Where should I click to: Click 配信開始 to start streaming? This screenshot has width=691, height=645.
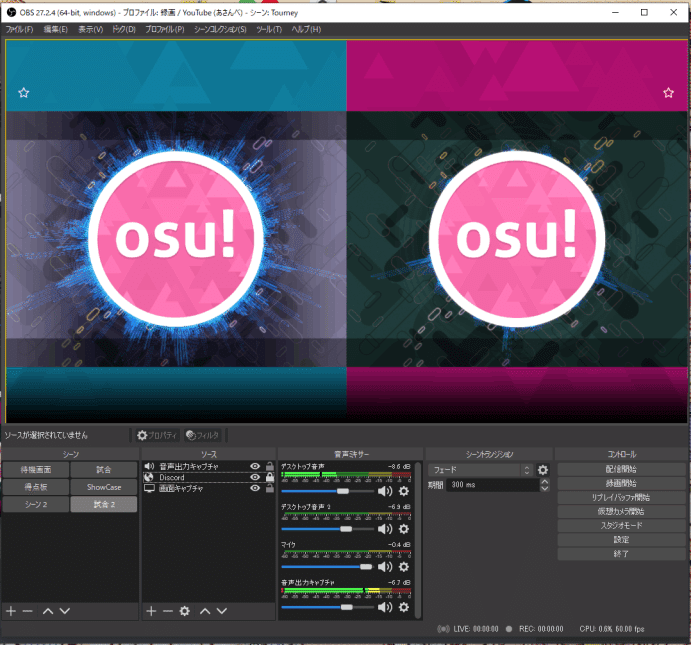pyautogui.click(x=621, y=469)
